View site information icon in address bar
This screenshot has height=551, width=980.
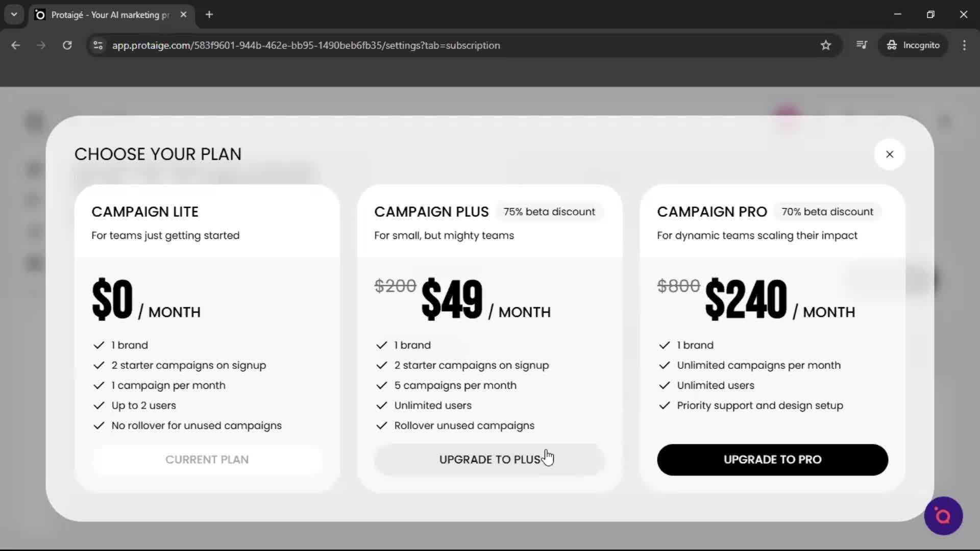click(98, 45)
